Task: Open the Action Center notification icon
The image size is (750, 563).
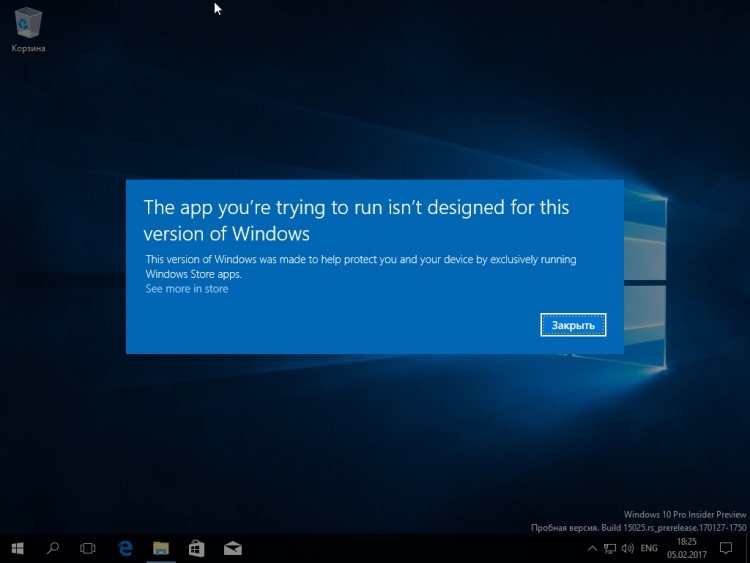Action: click(x=726, y=548)
